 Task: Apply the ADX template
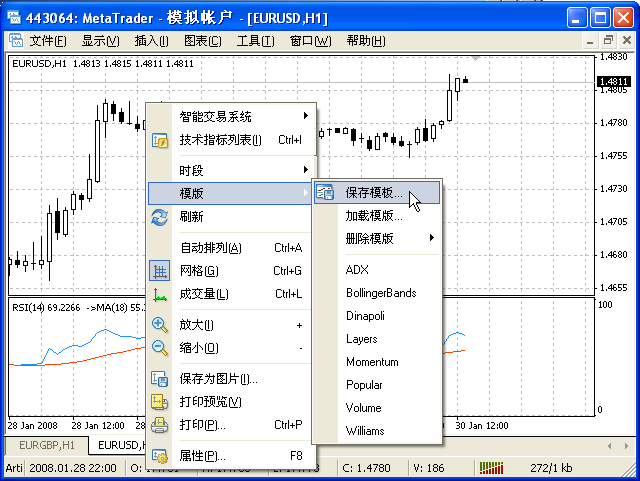[377, 269]
